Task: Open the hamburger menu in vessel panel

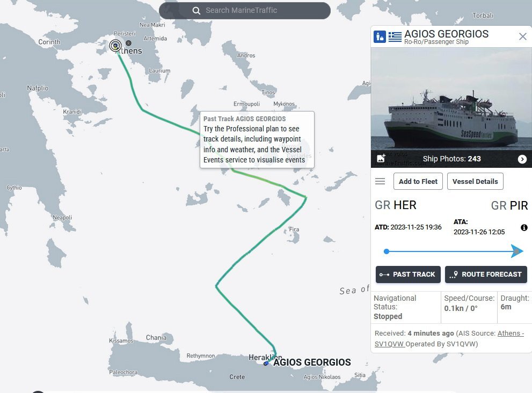Action: 380,181
